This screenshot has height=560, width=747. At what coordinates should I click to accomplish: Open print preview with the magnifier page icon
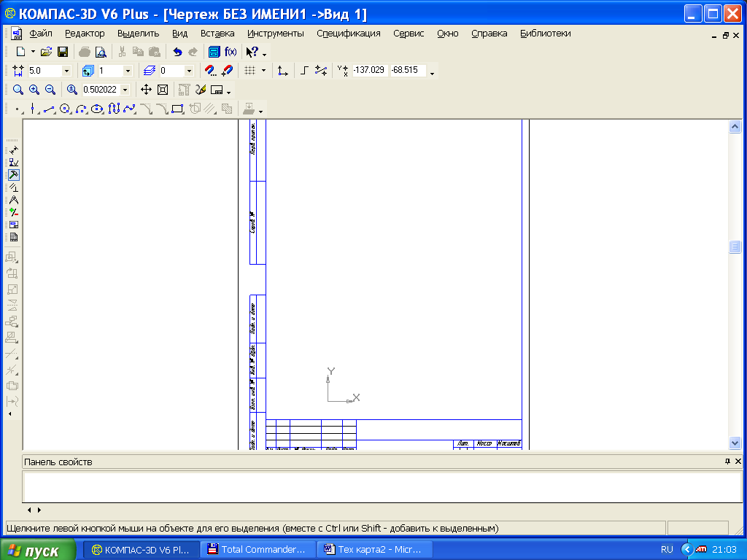[101, 52]
